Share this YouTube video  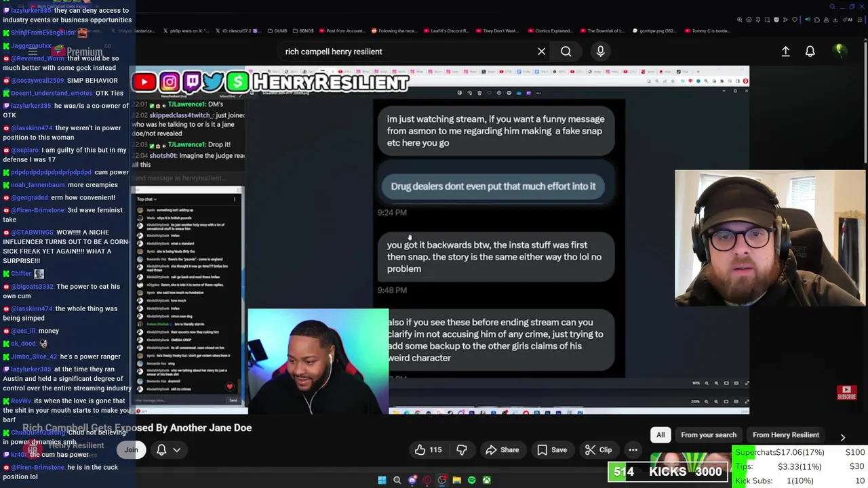point(502,450)
